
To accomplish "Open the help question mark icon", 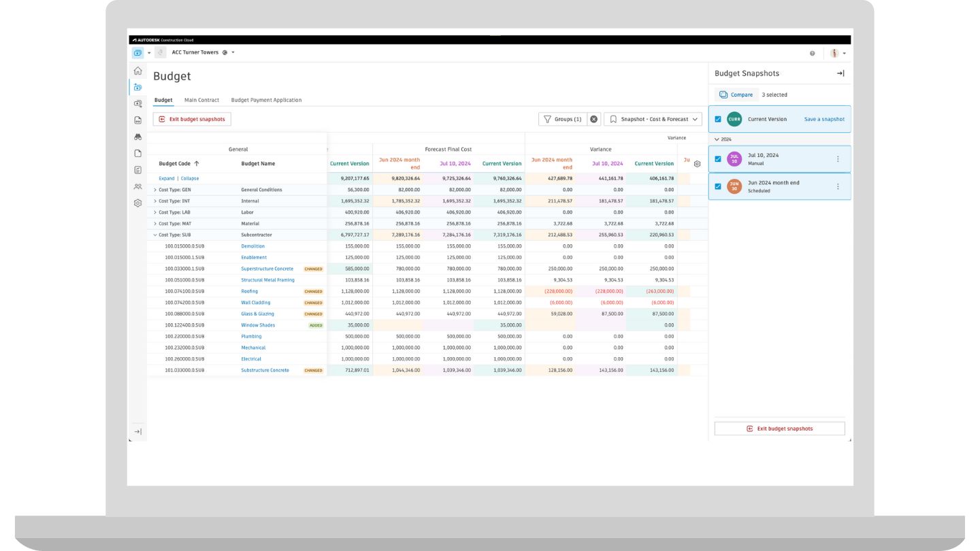I will click(812, 53).
